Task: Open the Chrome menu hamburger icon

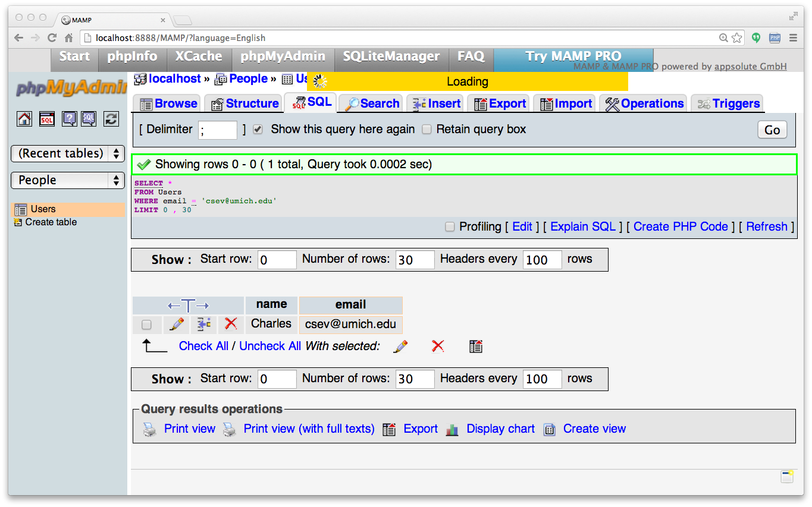Action: 793,38
